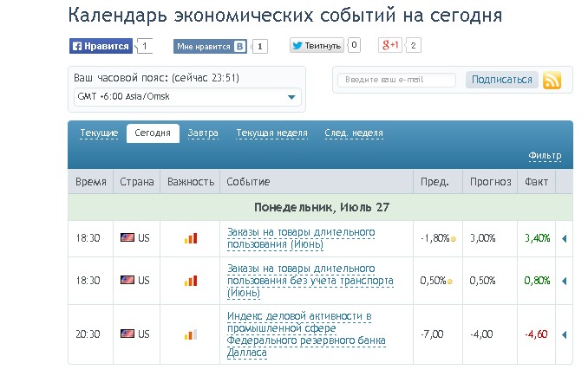This screenshot has height=376, width=588.
Task: Click the VK Мне нравится button
Action: [x=210, y=47]
